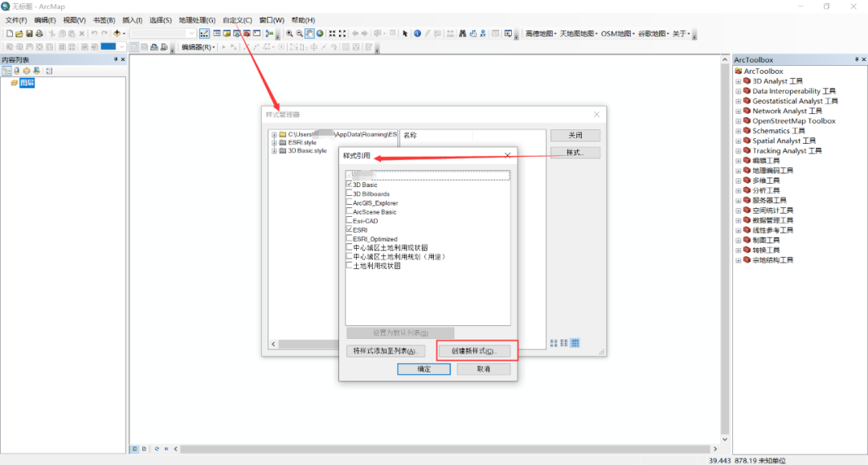Switch Style Manager to large icons view
This screenshot has height=465, width=868.
coord(554,343)
